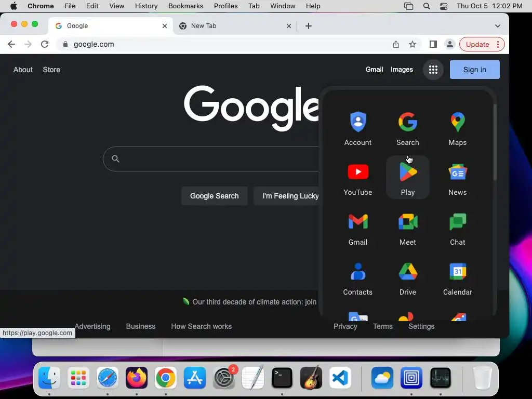
Task: Click the blue Sign in button
Action: click(x=474, y=70)
